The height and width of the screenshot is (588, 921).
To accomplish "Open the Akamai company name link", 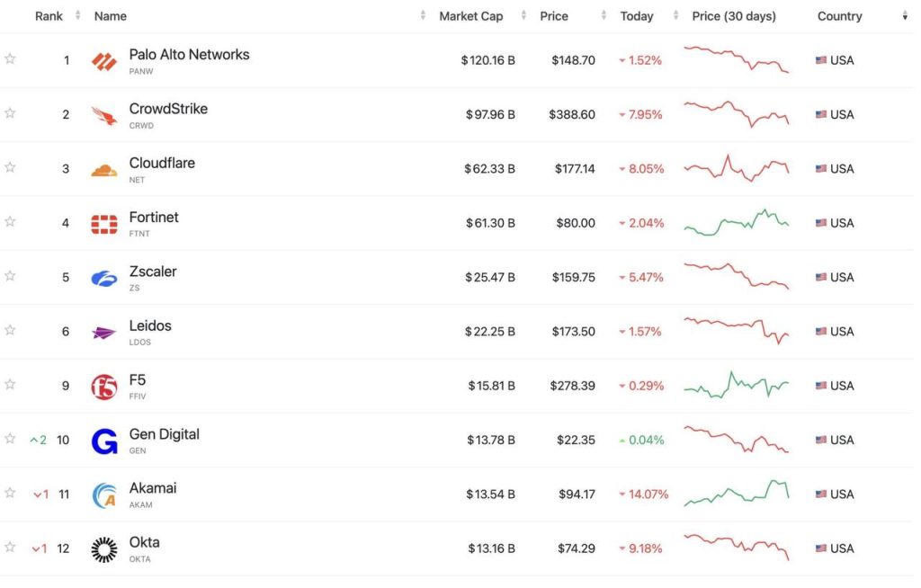I will (153, 488).
